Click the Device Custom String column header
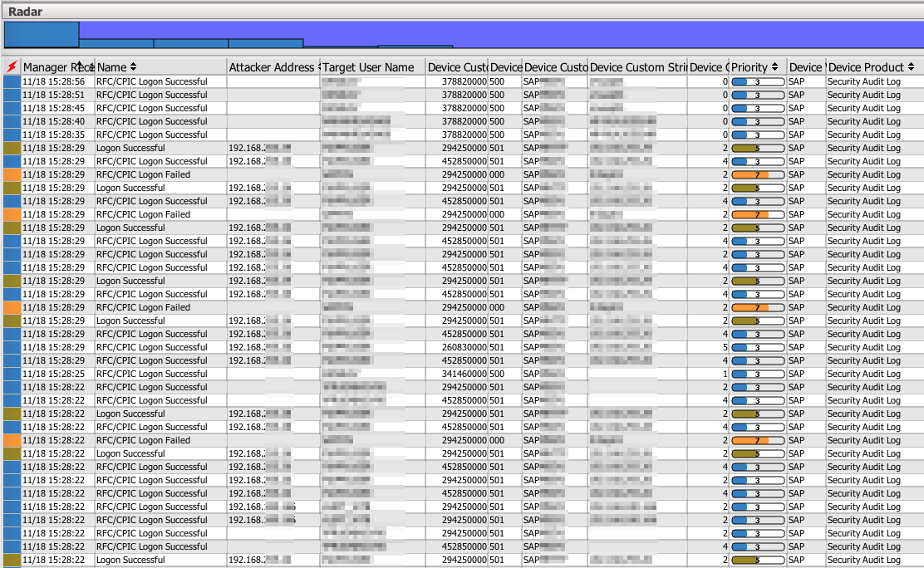This screenshot has width=924, height=568. (637, 67)
